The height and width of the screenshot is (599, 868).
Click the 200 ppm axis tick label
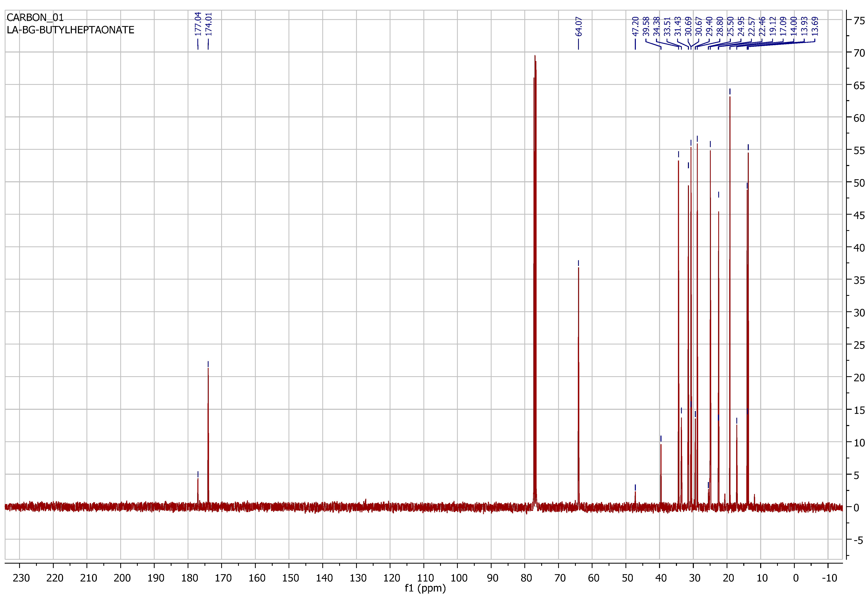(122, 578)
